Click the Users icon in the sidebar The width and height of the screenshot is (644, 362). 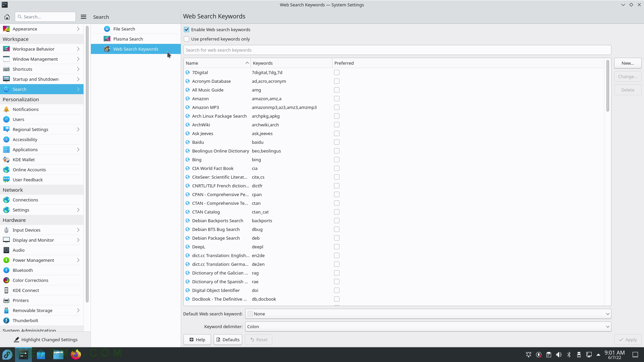pyautogui.click(x=6, y=119)
